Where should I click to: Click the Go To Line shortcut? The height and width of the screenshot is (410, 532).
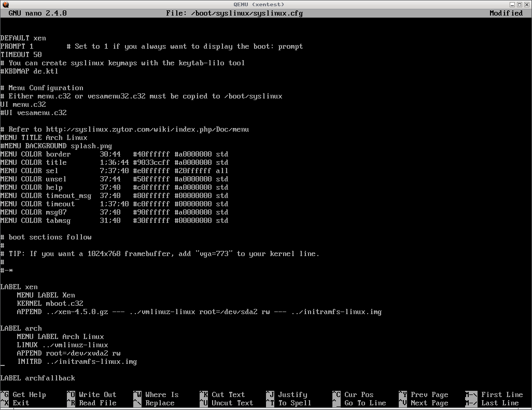(365, 403)
